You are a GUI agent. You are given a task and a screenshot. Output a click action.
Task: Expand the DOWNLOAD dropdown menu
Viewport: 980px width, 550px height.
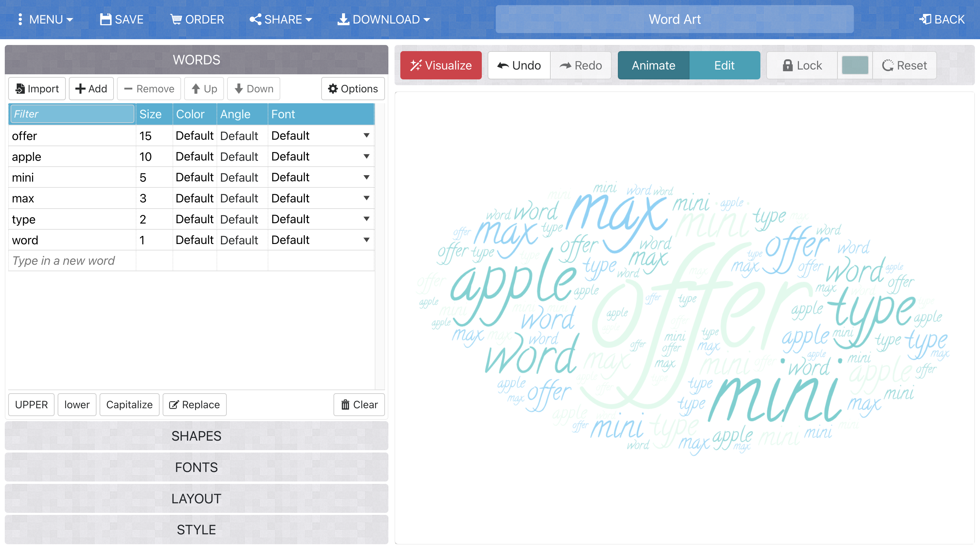[384, 19]
